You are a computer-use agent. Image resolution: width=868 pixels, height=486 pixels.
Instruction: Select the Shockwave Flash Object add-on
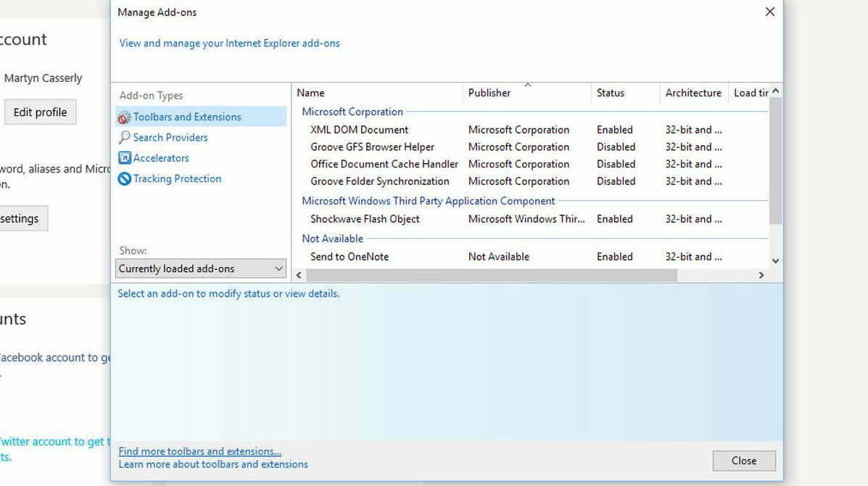(365, 218)
